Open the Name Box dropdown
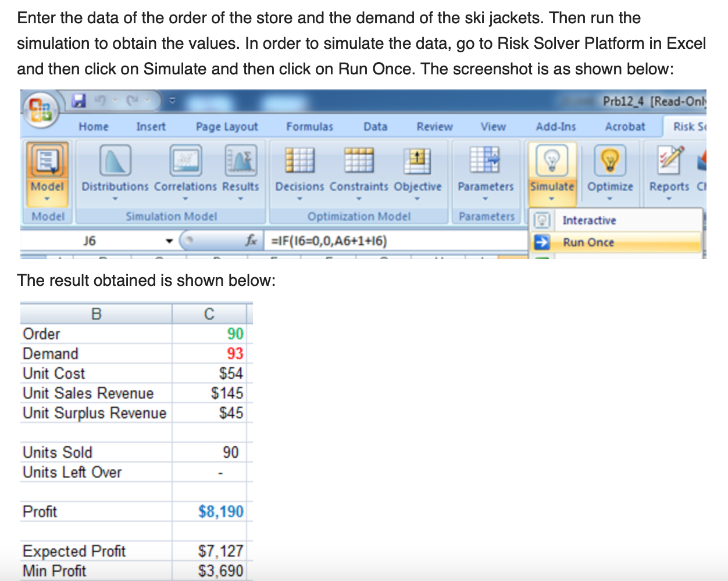Screen dimensions: 728x581 click(169, 241)
